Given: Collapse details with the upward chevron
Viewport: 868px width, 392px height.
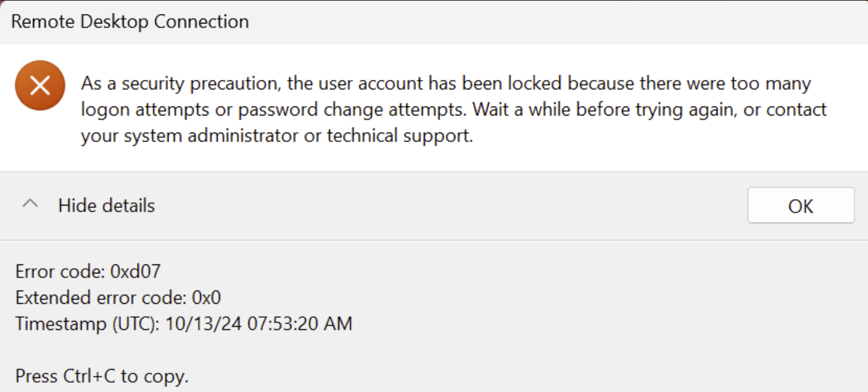Looking at the screenshot, I should tap(30, 205).
